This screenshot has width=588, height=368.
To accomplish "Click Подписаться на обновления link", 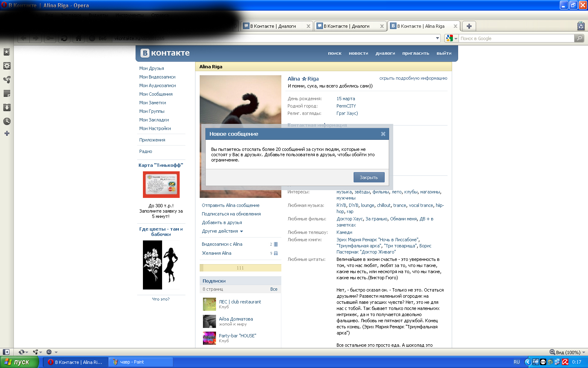I will (231, 214).
